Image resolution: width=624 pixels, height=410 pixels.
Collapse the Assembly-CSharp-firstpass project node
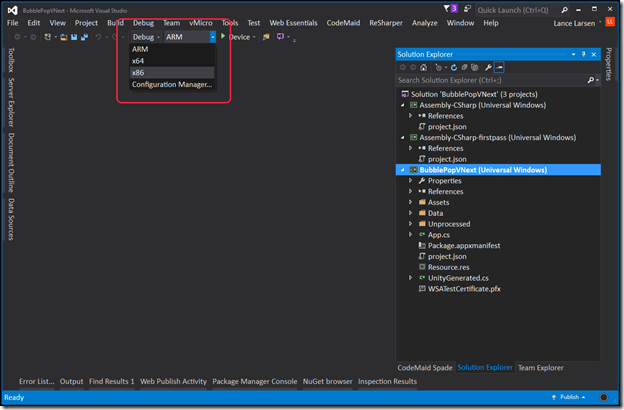[402, 138]
